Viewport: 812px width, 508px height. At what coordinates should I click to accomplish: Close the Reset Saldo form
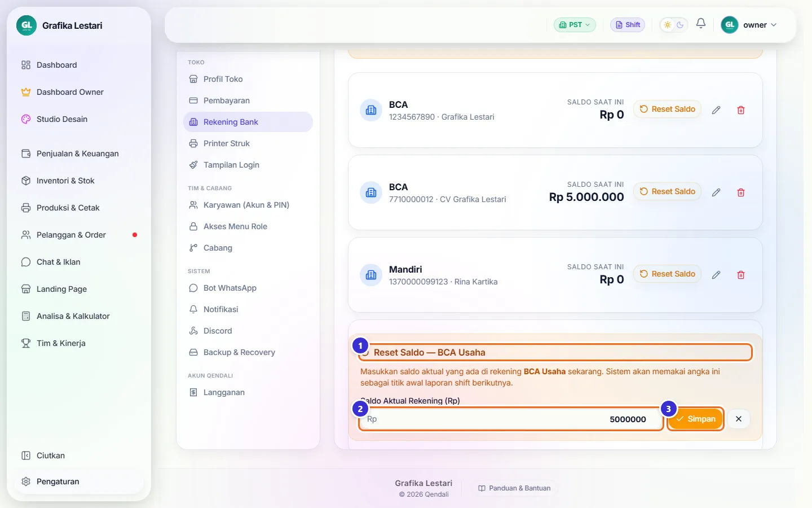click(739, 419)
